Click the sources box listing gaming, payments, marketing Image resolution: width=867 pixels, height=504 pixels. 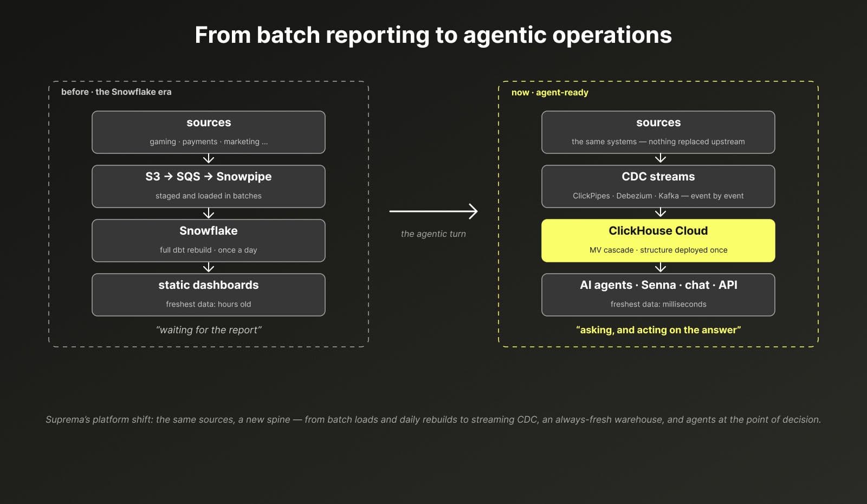(x=209, y=132)
